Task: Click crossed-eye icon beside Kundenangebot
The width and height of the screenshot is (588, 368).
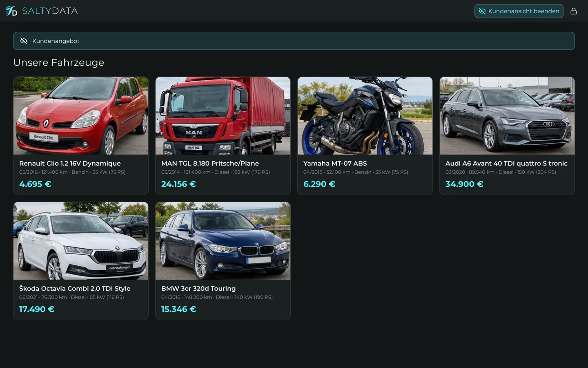Action: click(24, 41)
